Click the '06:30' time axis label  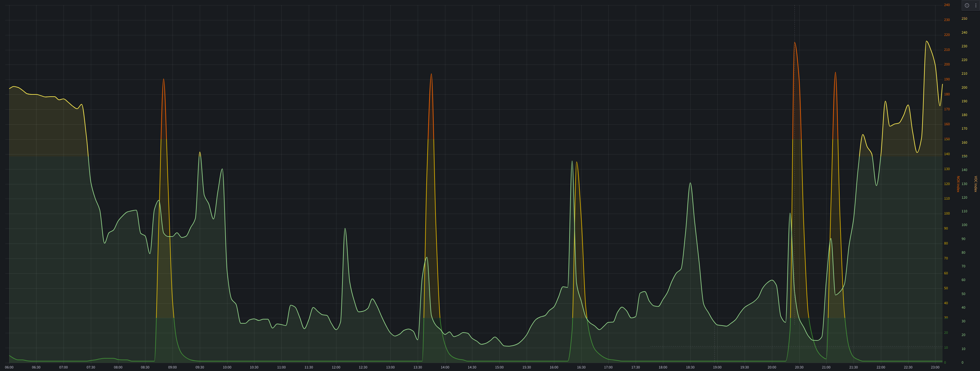[36, 368]
